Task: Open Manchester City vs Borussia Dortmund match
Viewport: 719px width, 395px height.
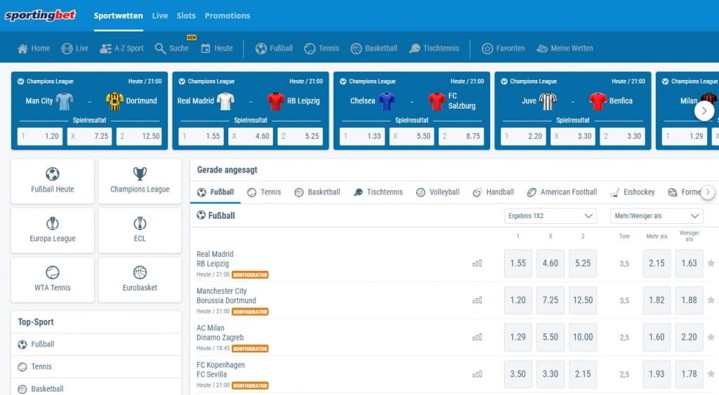Action: tap(226, 296)
